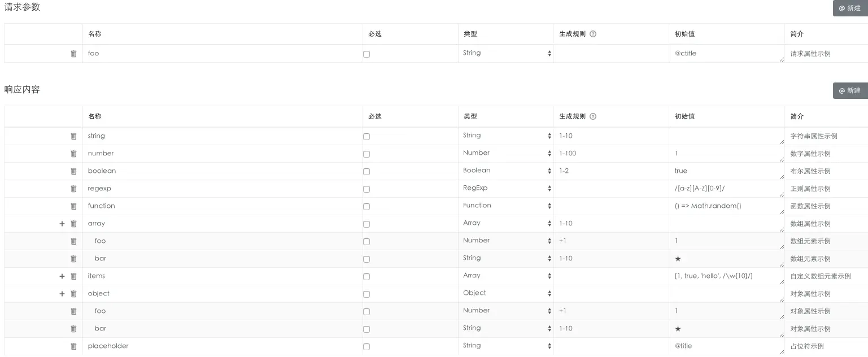Open type dropdown for items row
This screenshot has width=868, height=357.
tap(506, 276)
